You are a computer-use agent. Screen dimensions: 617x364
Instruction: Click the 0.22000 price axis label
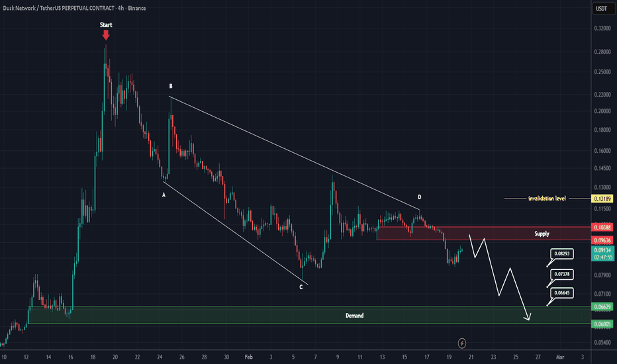(x=602, y=95)
